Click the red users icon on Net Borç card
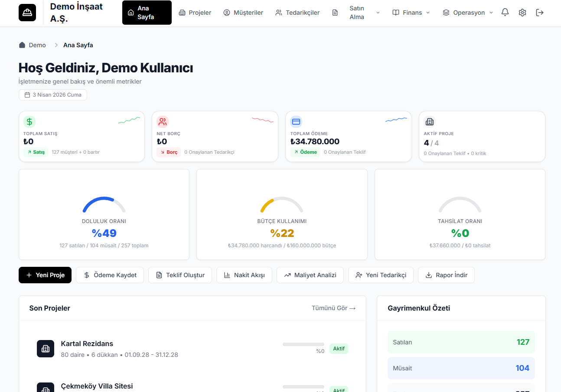561x392 pixels. point(163,121)
